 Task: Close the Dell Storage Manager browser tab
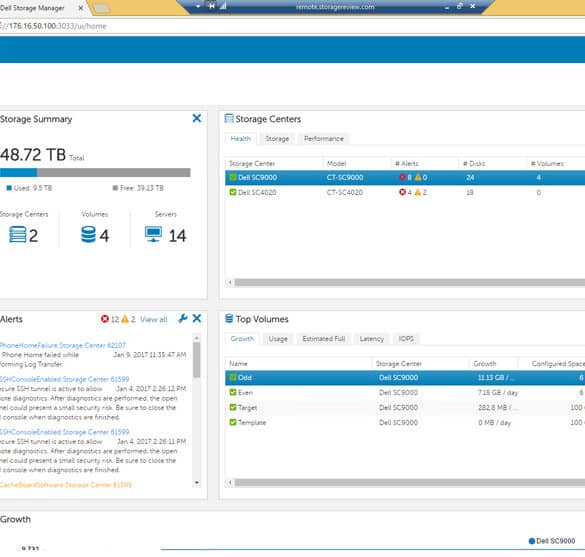tap(81, 7)
